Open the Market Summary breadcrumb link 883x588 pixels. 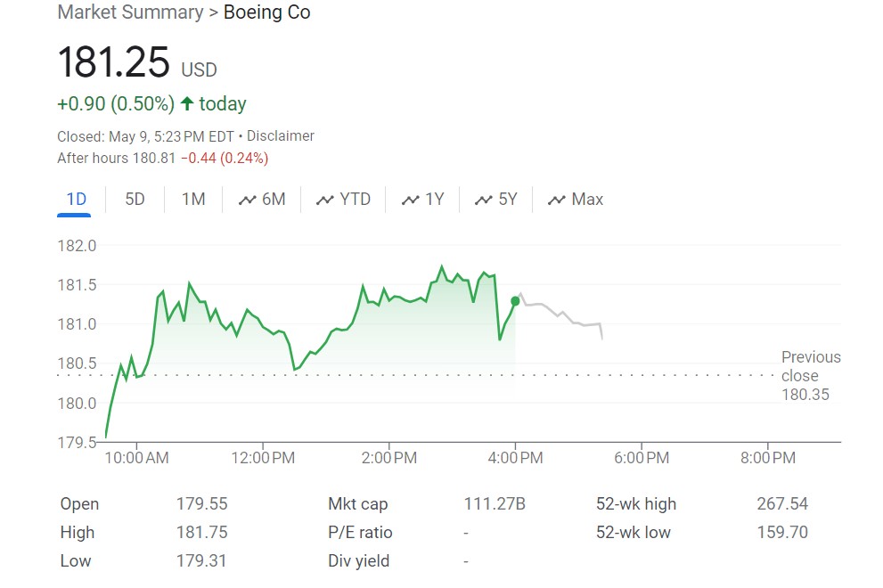[130, 13]
